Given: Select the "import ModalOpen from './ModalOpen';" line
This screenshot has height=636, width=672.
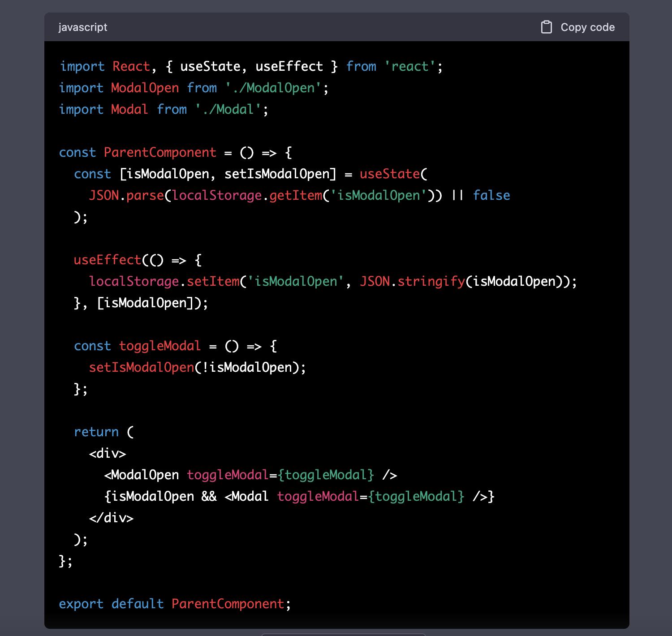Looking at the screenshot, I should tap(194, 88).
